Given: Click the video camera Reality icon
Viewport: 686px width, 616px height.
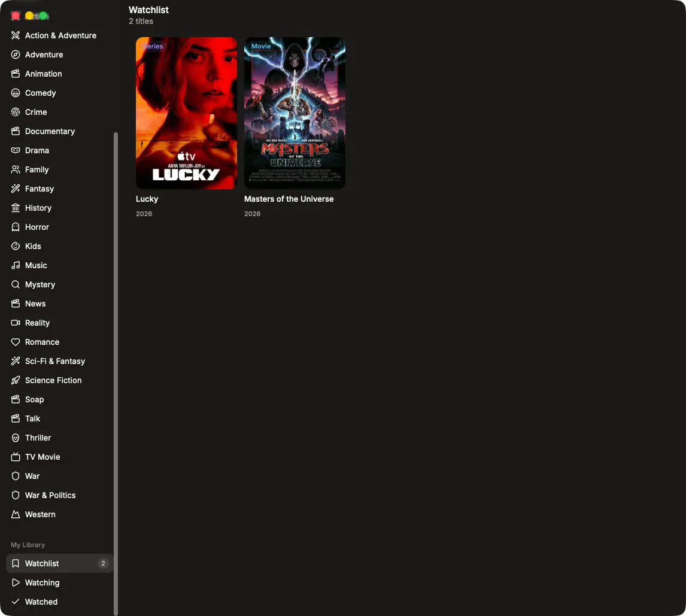Looking at the screenshot, I should 16,323.
